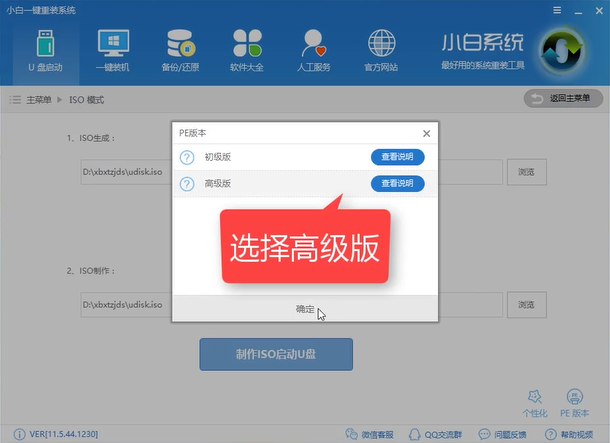Click 返回主菜单 button
Image resolution: width=610 pixels, height=443 pixels.
point(563,99)
